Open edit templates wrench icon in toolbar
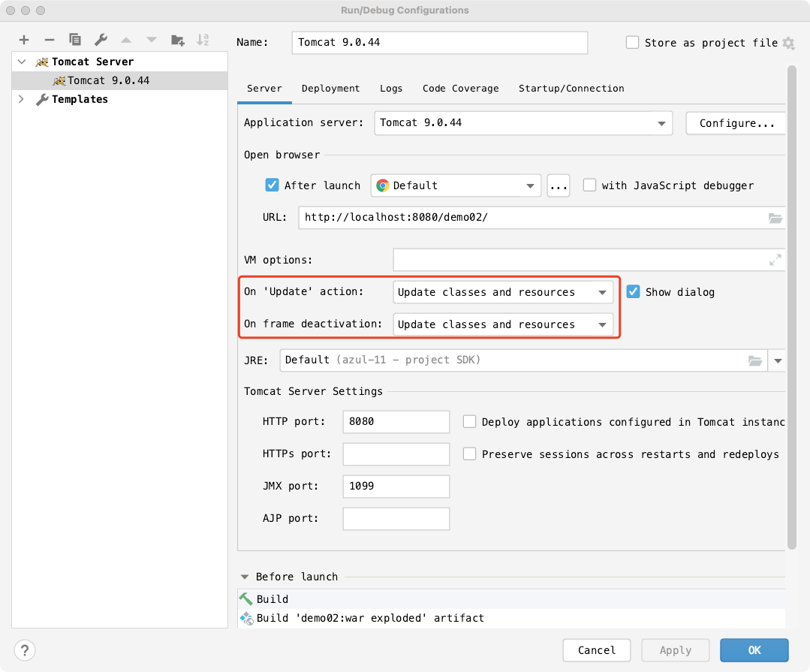 (x=101, y=40)
